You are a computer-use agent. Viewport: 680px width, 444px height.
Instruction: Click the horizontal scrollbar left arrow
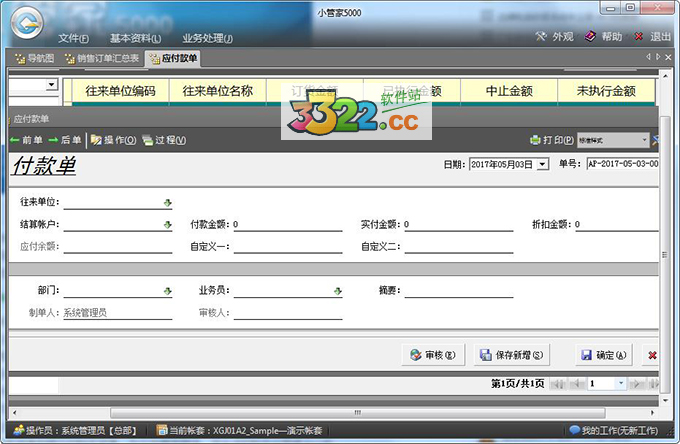[x=15, y=413]
